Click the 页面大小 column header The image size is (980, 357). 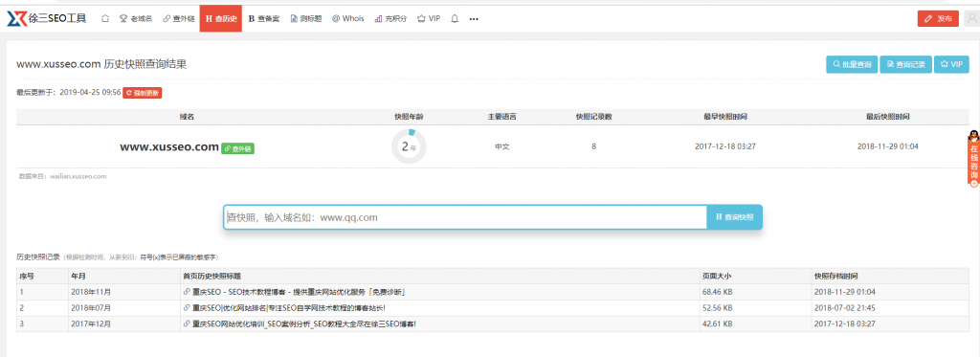coord(717,276)
